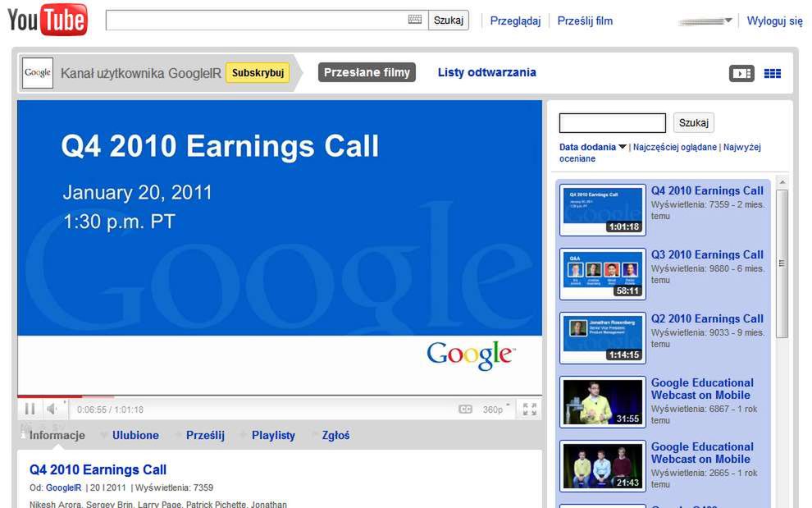Viewport: 812px width, 508px height.
Task: Pause the video with the pause button
Action: [x=30, y=409]
